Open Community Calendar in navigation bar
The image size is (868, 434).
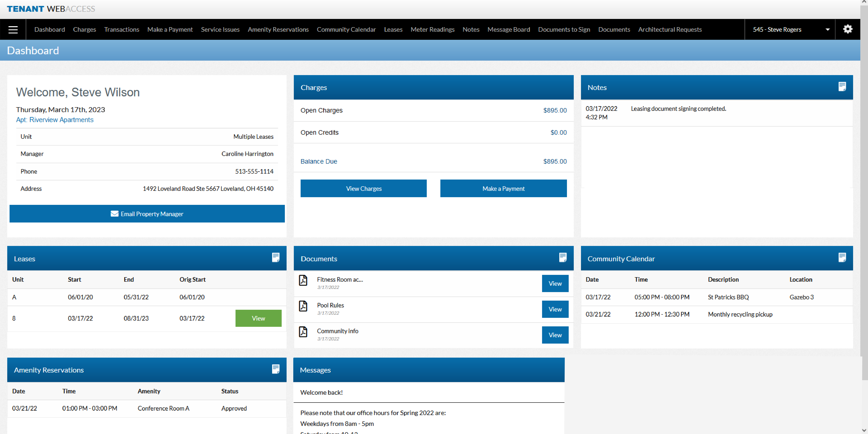346,29
